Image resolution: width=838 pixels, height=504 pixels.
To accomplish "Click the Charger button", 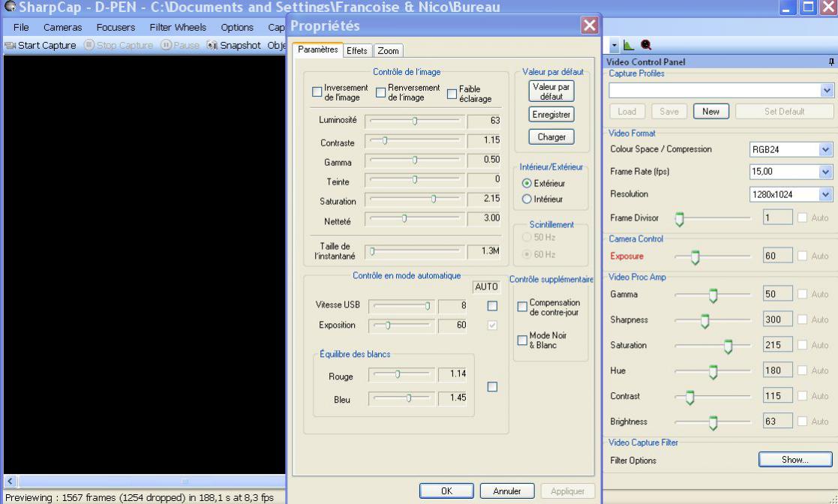I will click(x=551, y=136).
